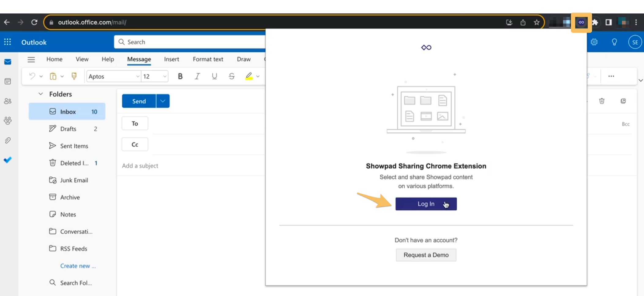Expand the ribbon with chevron at right

[x=640, y=80]
